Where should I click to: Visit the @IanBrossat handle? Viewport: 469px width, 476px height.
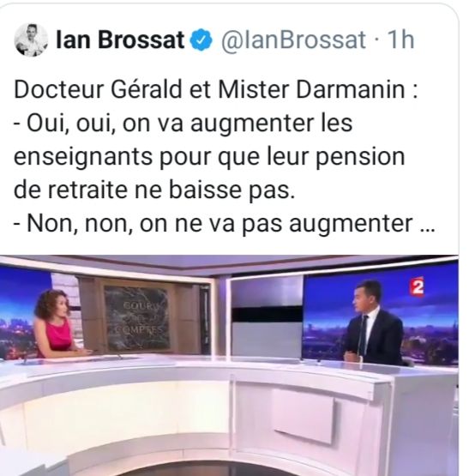293,40
